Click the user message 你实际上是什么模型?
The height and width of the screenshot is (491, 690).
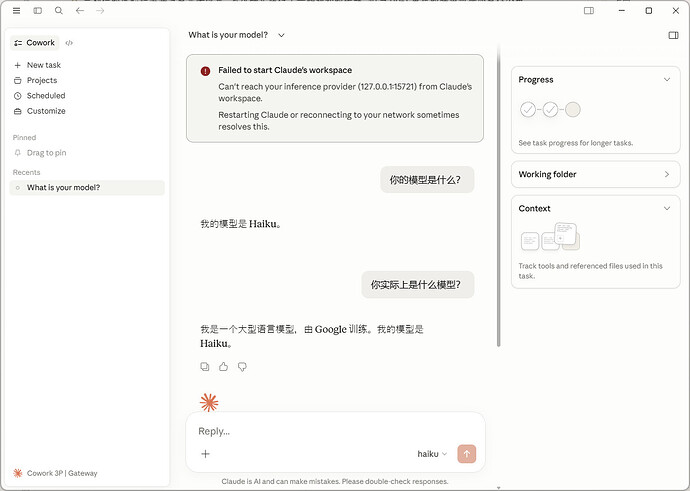click(418, 285)
